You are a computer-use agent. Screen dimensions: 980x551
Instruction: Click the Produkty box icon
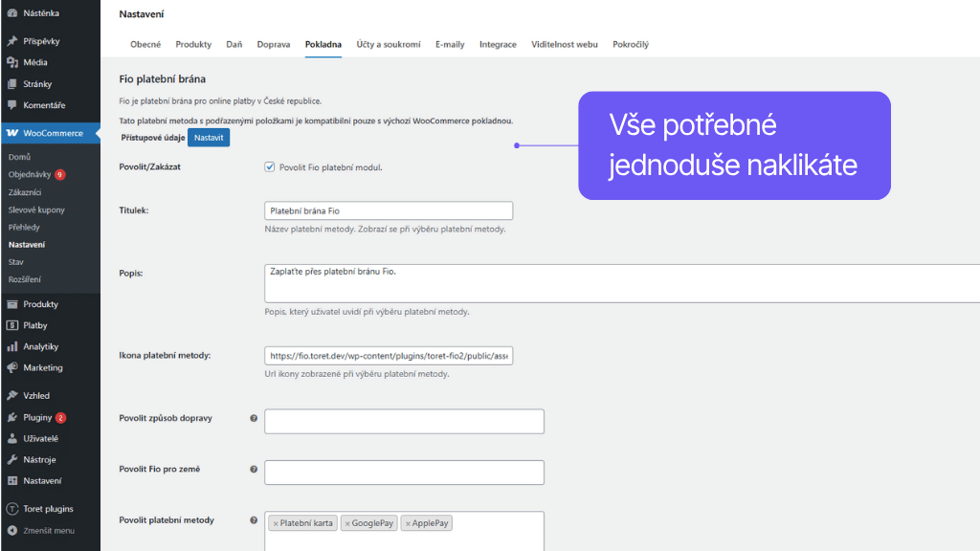[11, 304]
